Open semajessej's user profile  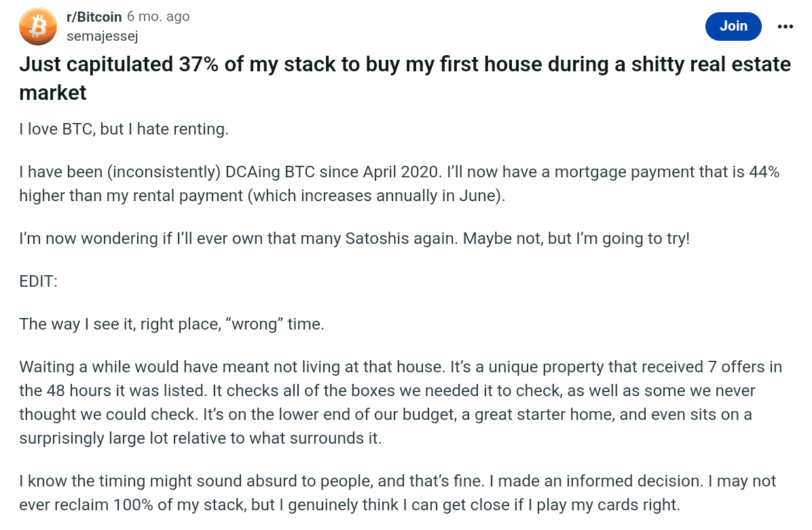tap(103, 36)
